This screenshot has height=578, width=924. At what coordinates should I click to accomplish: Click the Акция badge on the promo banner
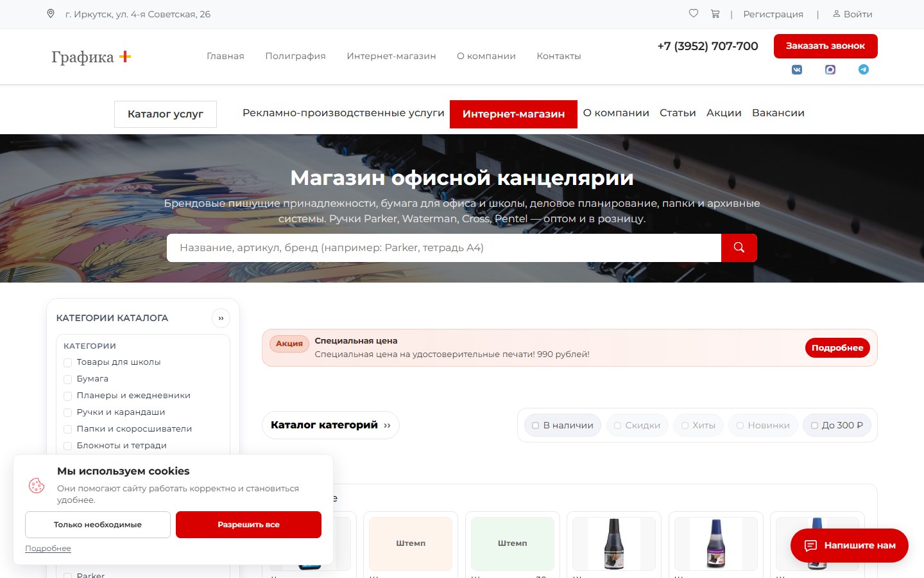pos(289,344)
